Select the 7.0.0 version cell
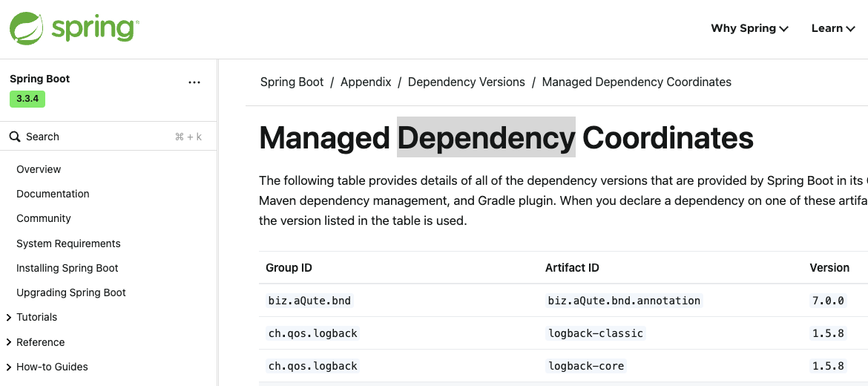 (828, 301)
